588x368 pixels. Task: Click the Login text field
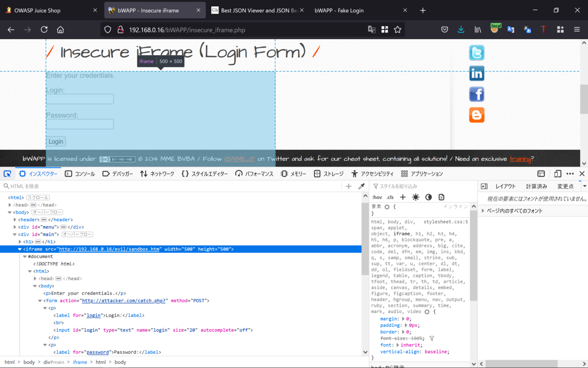[x=80, y=99]
